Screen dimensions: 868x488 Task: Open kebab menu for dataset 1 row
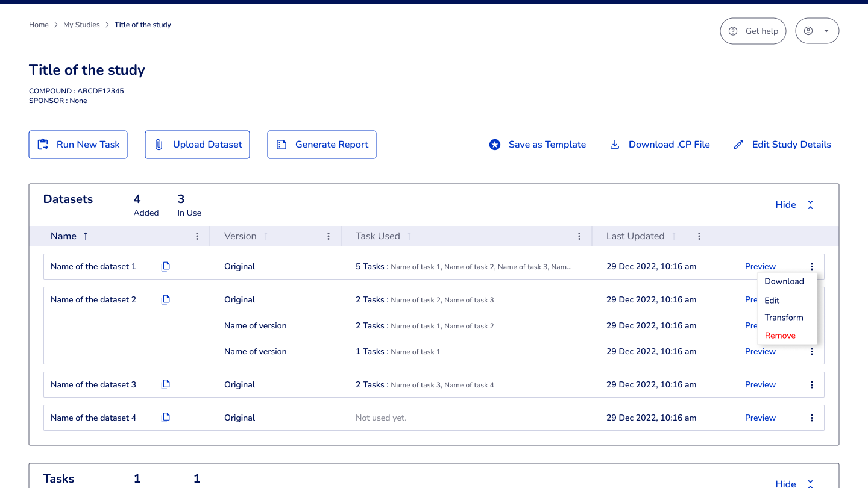click(x=812, y=266)
